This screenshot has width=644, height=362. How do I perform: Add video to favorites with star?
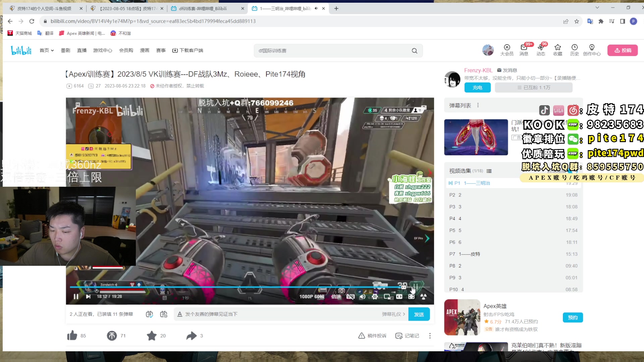(x=152, y=336)
